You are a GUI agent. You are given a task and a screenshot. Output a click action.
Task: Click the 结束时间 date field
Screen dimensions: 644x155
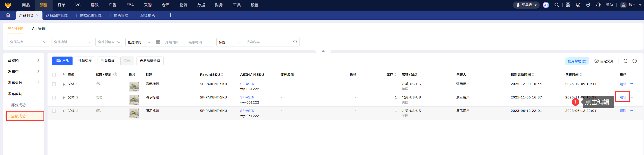point(195,42)
